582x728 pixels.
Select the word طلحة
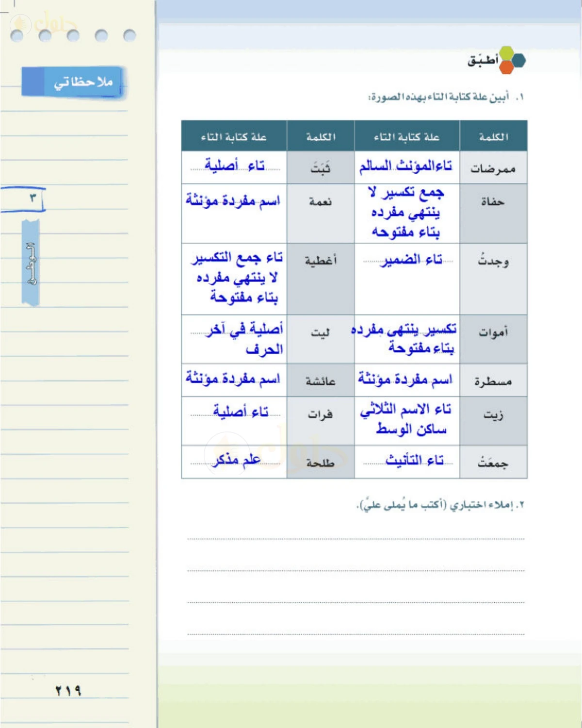click(x=321, y=463)
